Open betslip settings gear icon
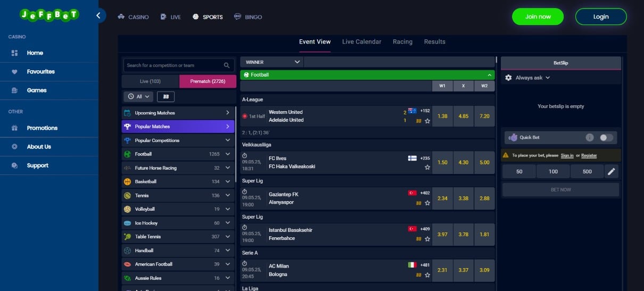644x291 pixels. coord(508,78)
